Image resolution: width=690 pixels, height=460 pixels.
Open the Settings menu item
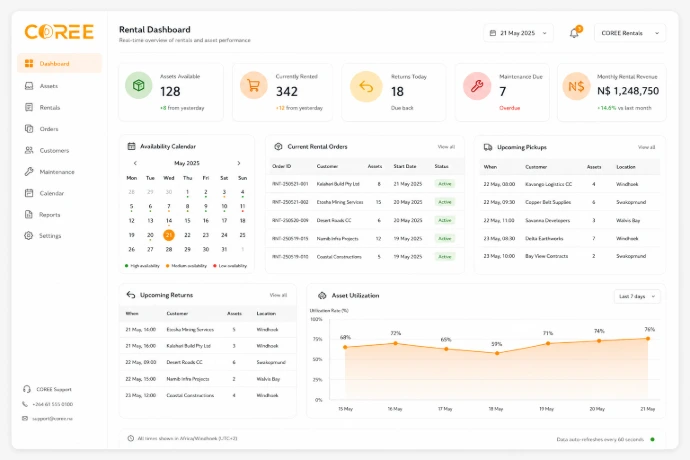[59, 236]
